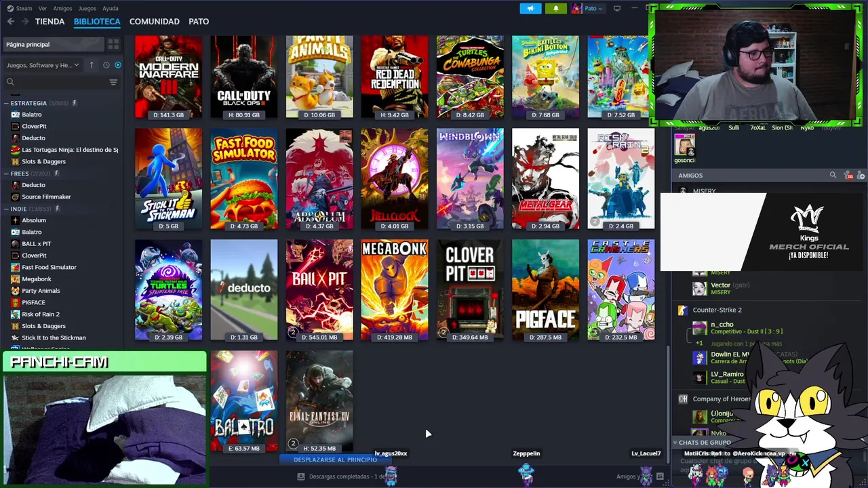The image size is (868, 488).
Task: Click the downloads icon in bottom bar
Action: coord(301,476)
